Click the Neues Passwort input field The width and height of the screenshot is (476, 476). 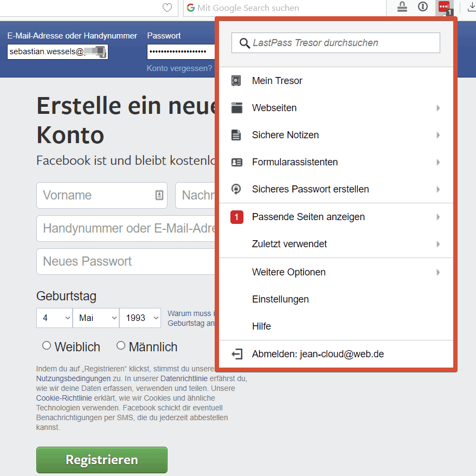point(126,261)
